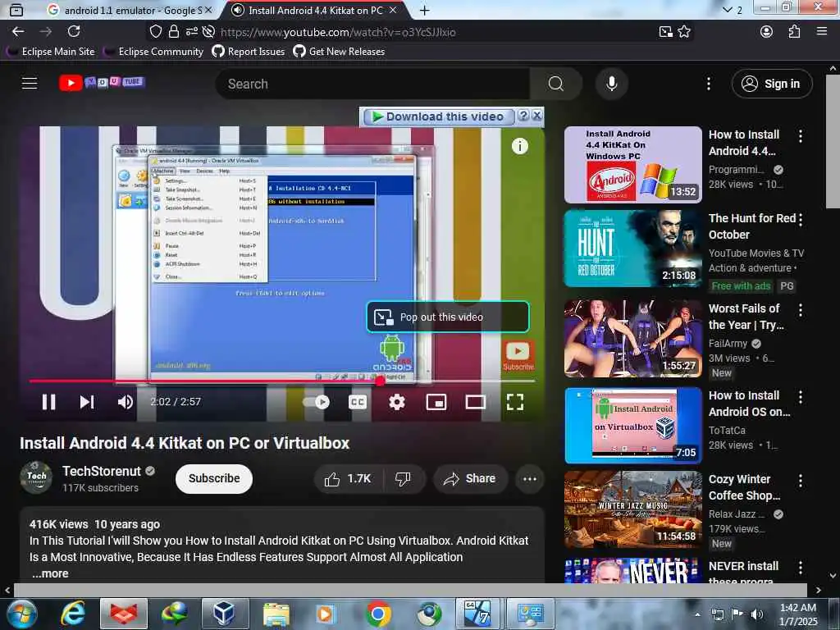840x630 pixels.
Task: Open Report Issues bookmark
Action: tap(248, 52)
